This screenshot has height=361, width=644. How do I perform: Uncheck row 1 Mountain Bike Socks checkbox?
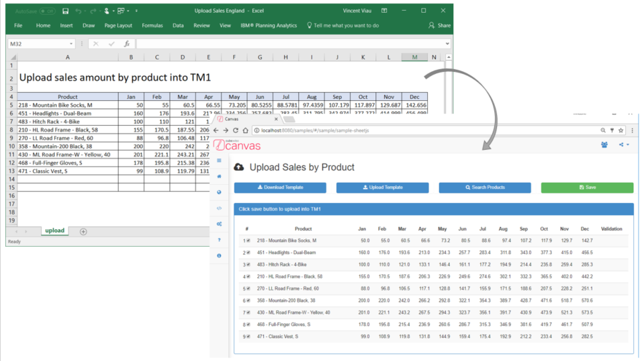coord(248,240)
